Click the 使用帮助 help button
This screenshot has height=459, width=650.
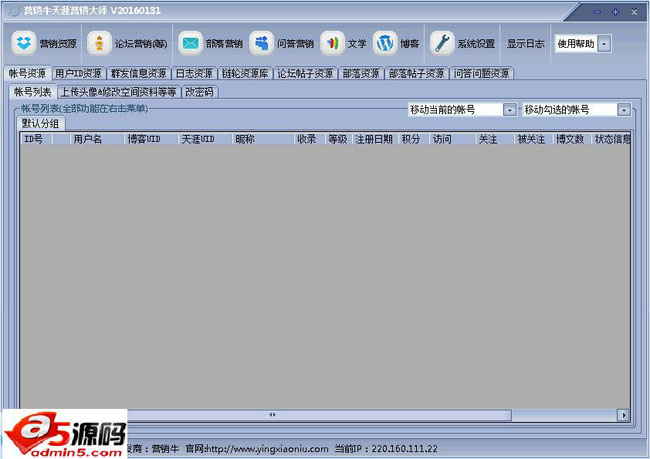pos(576,44)
